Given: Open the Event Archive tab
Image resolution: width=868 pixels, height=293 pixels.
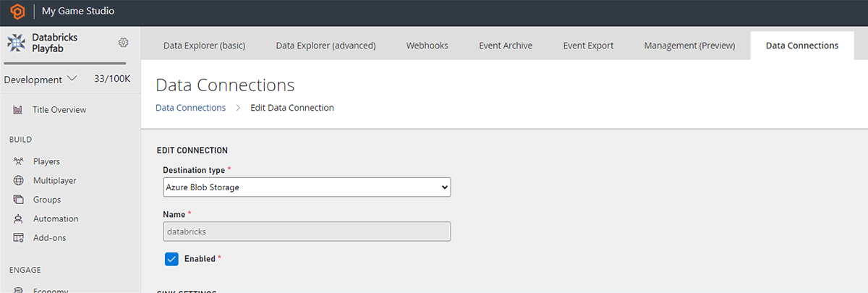Looking at the screenshot, I should pyautogui.click(x=505, y=46).
